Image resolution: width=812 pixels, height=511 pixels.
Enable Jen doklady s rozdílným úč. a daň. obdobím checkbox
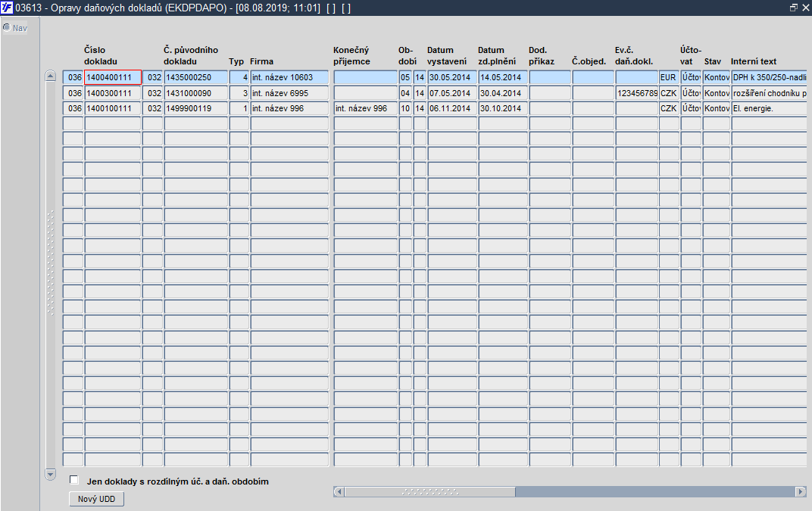[x=74, y=480]
